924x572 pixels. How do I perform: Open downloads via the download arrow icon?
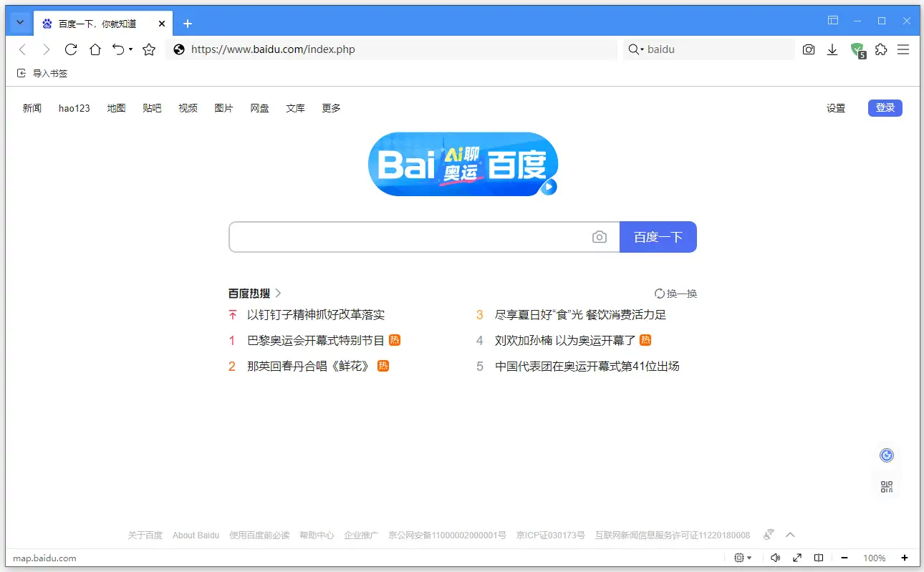pos(832,49)
